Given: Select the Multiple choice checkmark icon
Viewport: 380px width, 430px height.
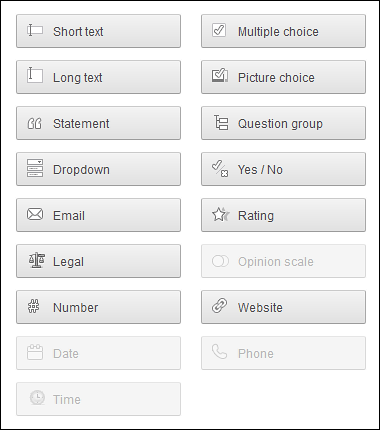Looking at the screenshot, I should pyautogui.click(x=219, y=30).
